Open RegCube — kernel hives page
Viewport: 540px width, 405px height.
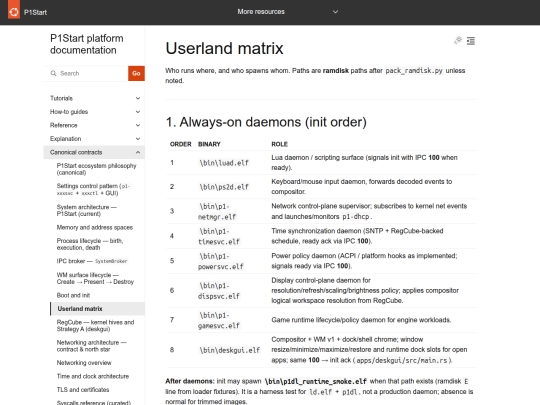point(95,325)
